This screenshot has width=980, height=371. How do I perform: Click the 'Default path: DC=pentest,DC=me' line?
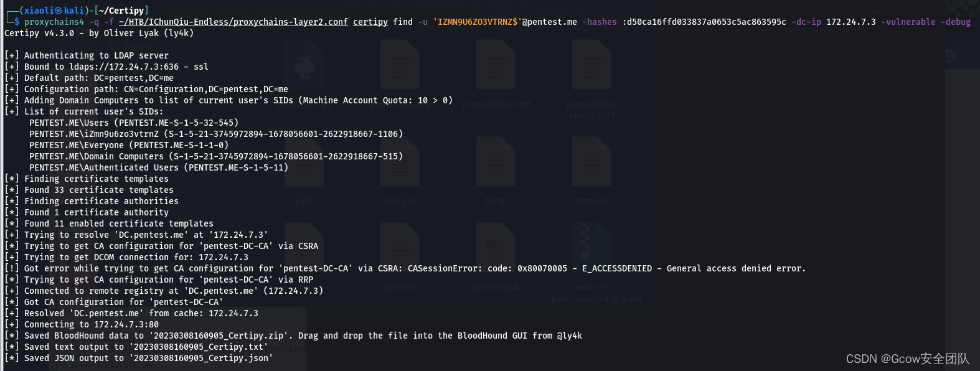89,78
